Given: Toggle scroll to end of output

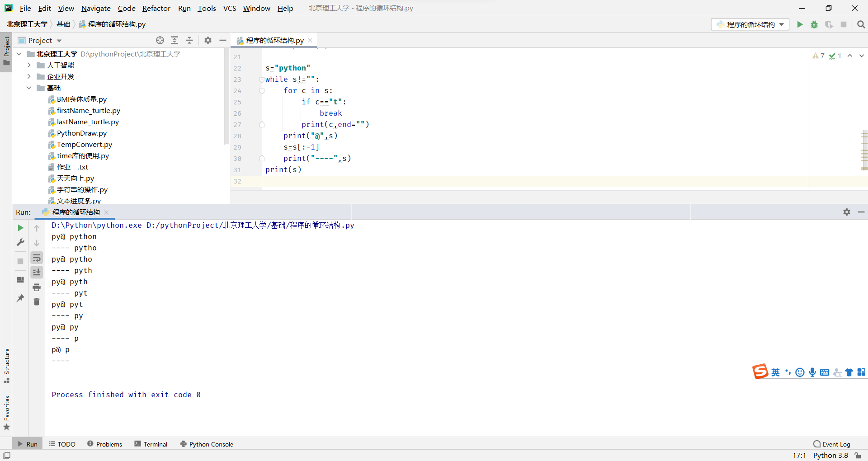Looking at the screenshot, I should tap(37, 272).
